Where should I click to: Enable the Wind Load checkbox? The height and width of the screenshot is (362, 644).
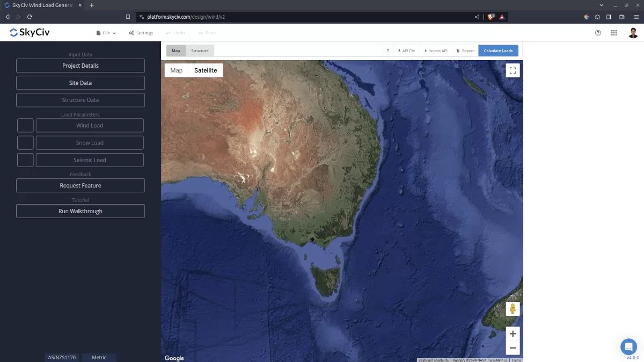(x=25, y=125)
